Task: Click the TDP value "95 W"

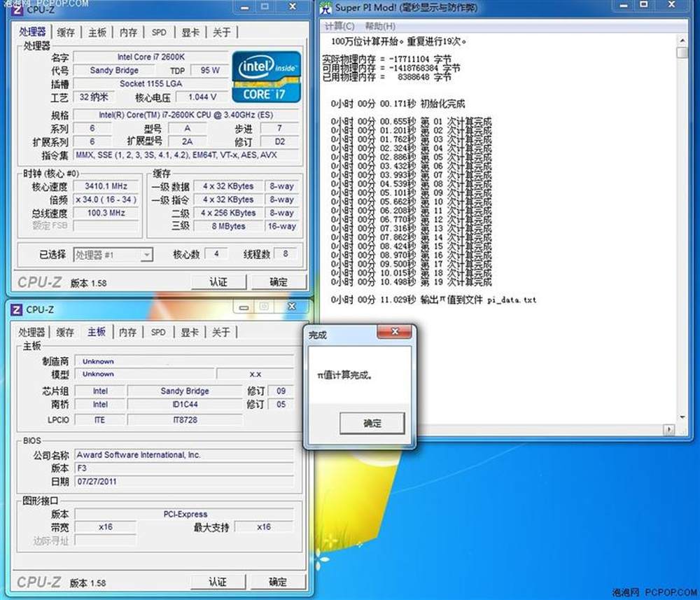Action: (x=210, y=71)
